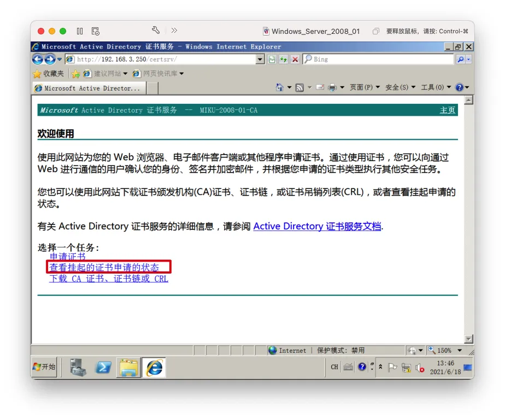
Task: Click the page scrollbar down arrow
Action: (468, 339)
